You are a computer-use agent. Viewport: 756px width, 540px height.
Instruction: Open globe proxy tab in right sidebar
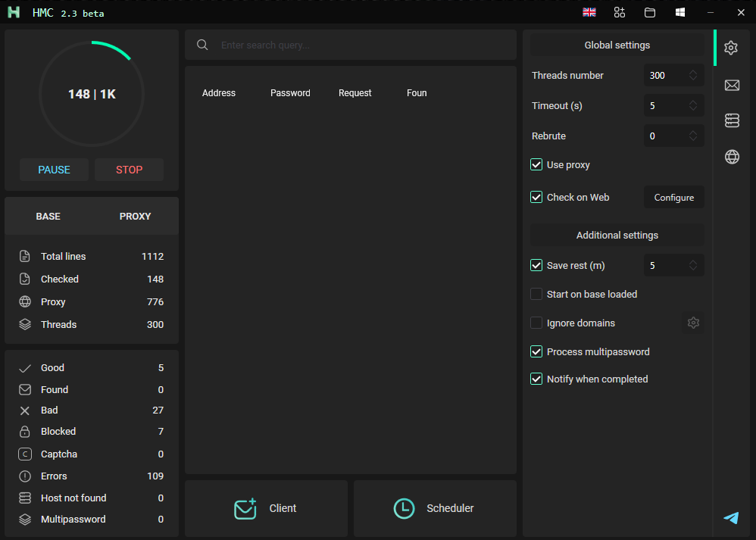[732, 157]
